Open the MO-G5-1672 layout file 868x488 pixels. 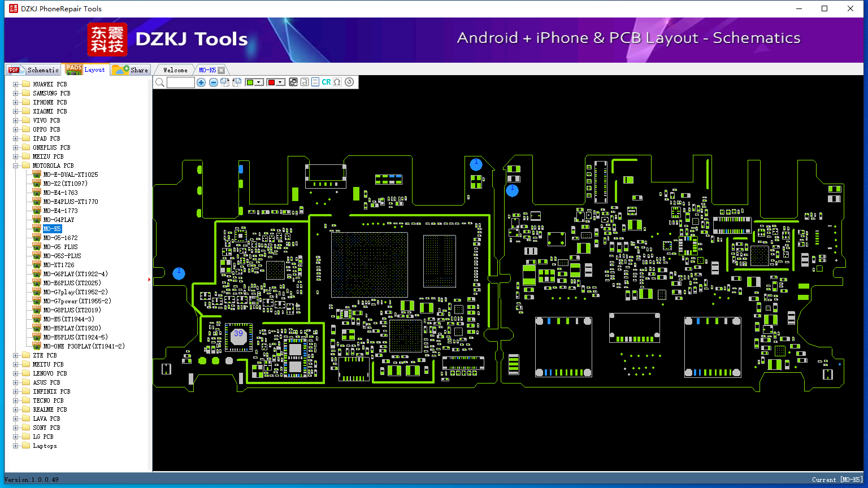[x=60, y=238]
